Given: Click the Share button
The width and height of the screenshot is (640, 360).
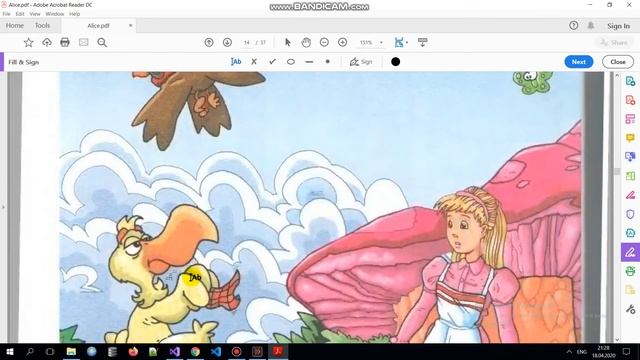Looking at the screenshot, I should (614, 42).
